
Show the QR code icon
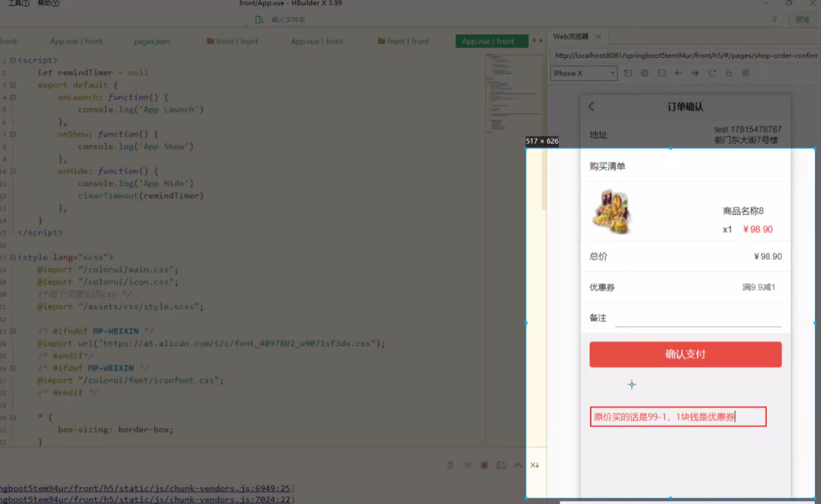click(x=746, y=74)
